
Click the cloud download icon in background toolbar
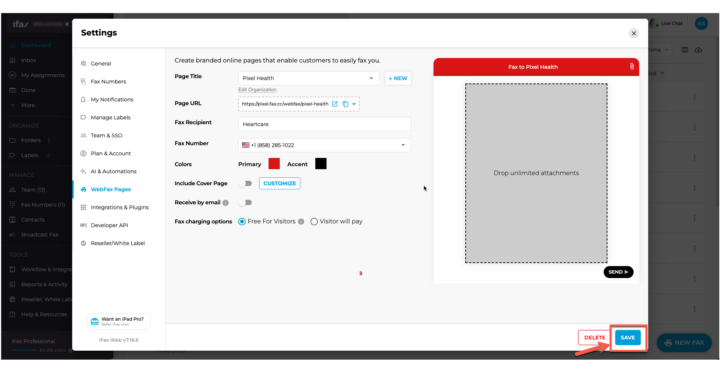click(698, 50)
